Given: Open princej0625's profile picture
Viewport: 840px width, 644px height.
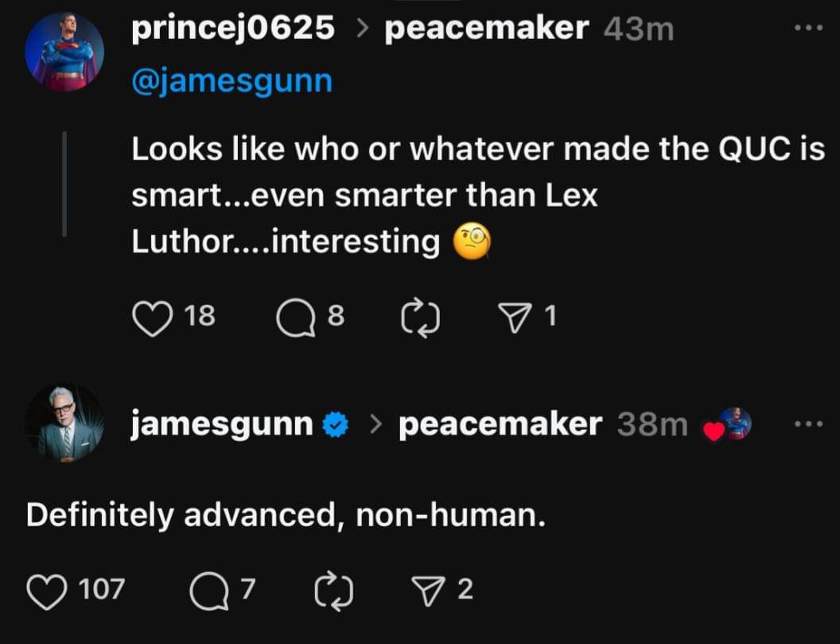Looking at the screenshot, I should (x=64, y=53).
